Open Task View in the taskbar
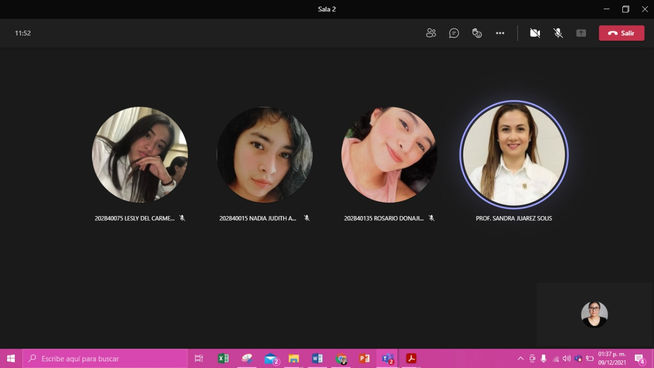This screenshot has height=368, width=654. click(x=199, y=358)
